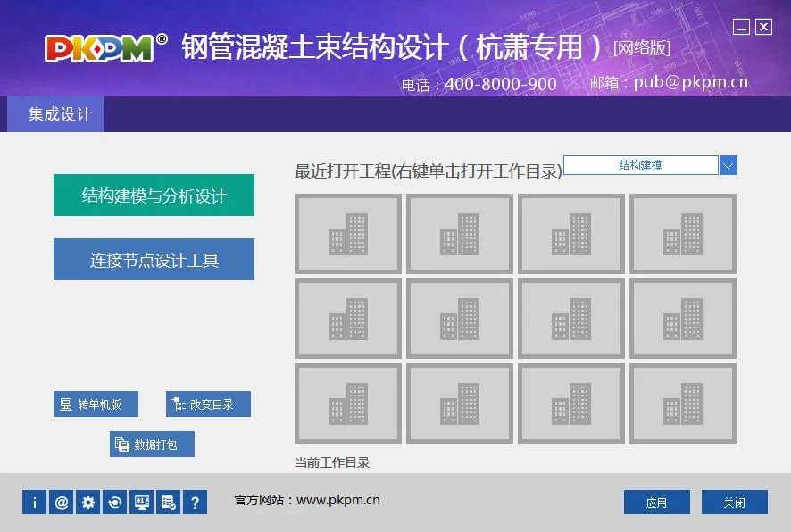Minimize the PKPM launcher window

tap(741, 27)
